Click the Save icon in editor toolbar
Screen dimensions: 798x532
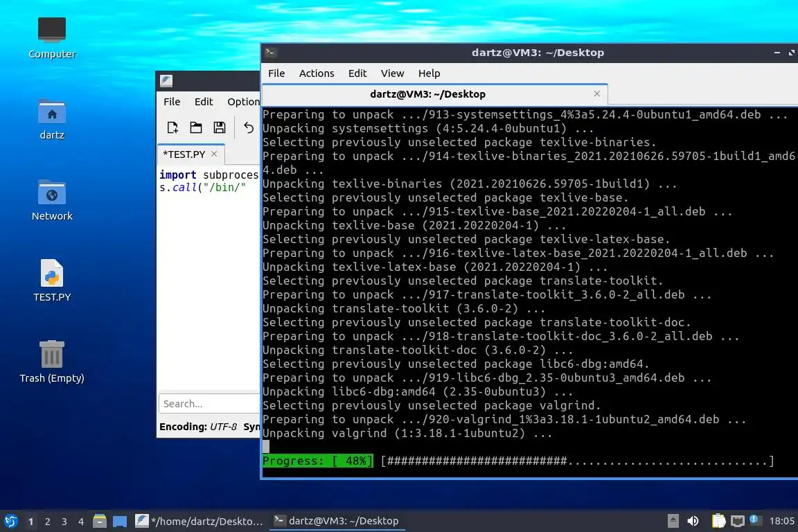coord(220,127)
